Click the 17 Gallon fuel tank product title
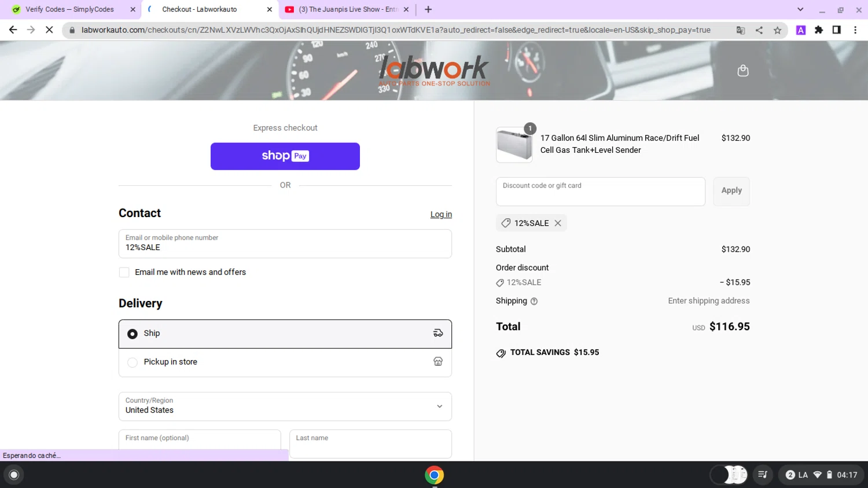The height and width of the screenshot is (488, 868). click(620, 144)
